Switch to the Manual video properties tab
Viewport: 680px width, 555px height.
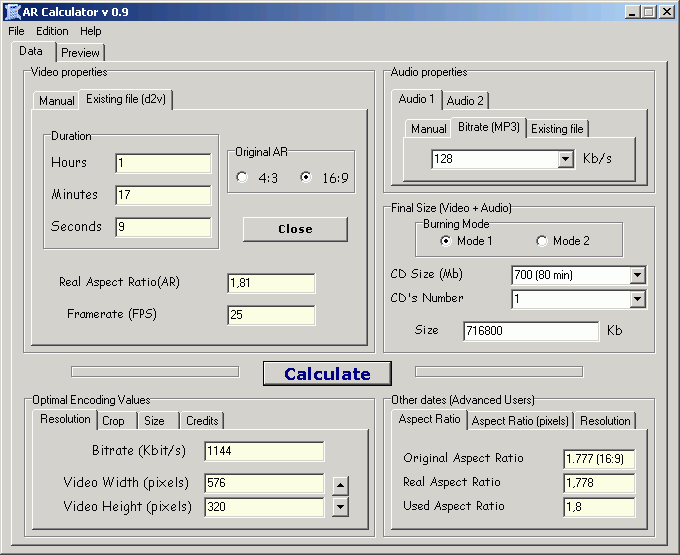coord(57,101)
